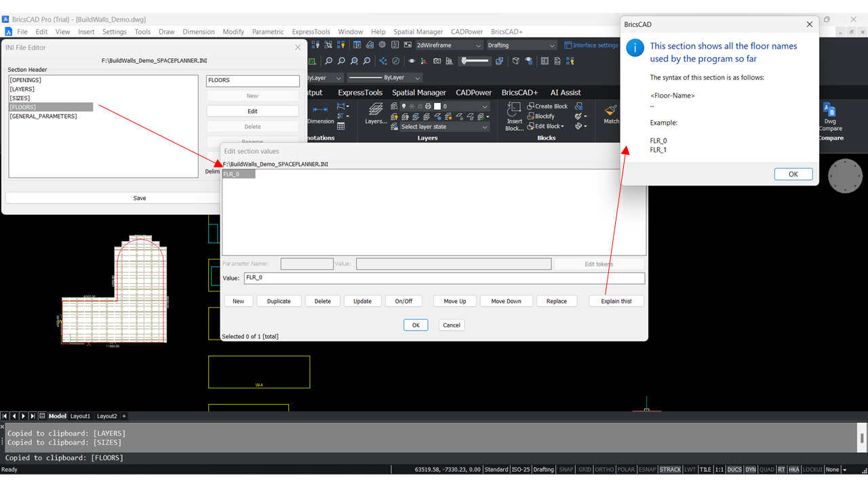Disable STRACK in the status bar
This screenshot has height=488, width=868.
(670, 469)
